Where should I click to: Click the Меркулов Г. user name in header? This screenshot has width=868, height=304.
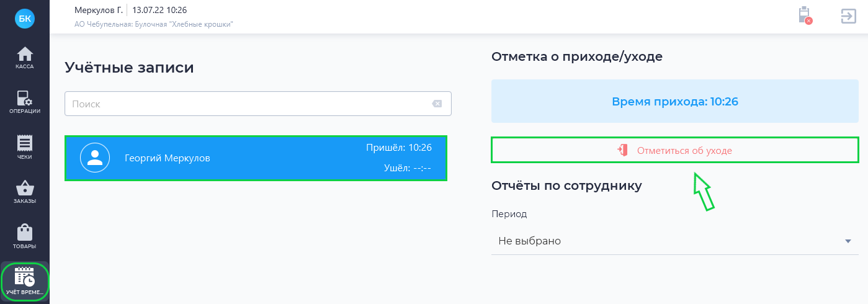click(x=98, y=11)
